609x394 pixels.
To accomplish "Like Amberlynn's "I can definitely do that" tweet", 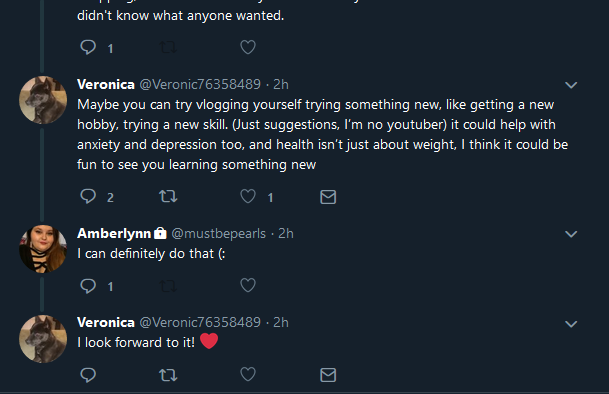I will coord(248,285).
